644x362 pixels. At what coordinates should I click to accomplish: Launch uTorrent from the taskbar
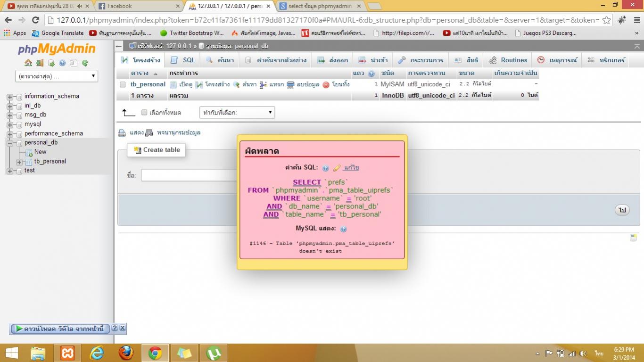[214, 353]
